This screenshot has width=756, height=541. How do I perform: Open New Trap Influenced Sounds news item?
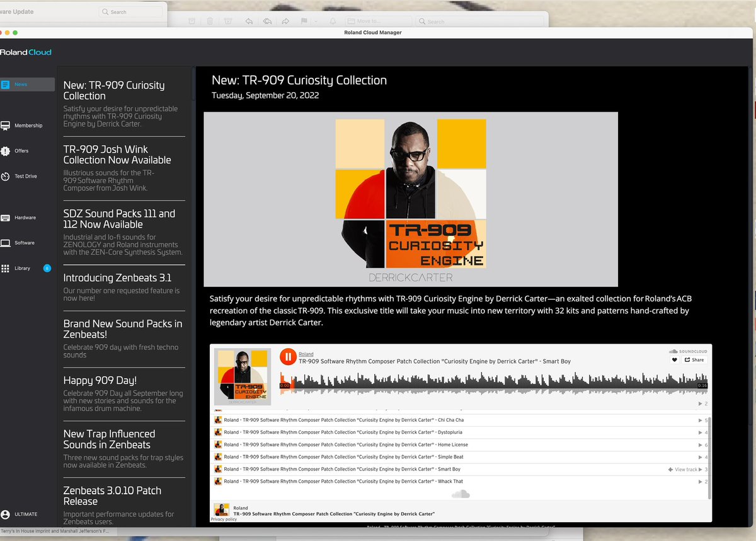[124, 449]
